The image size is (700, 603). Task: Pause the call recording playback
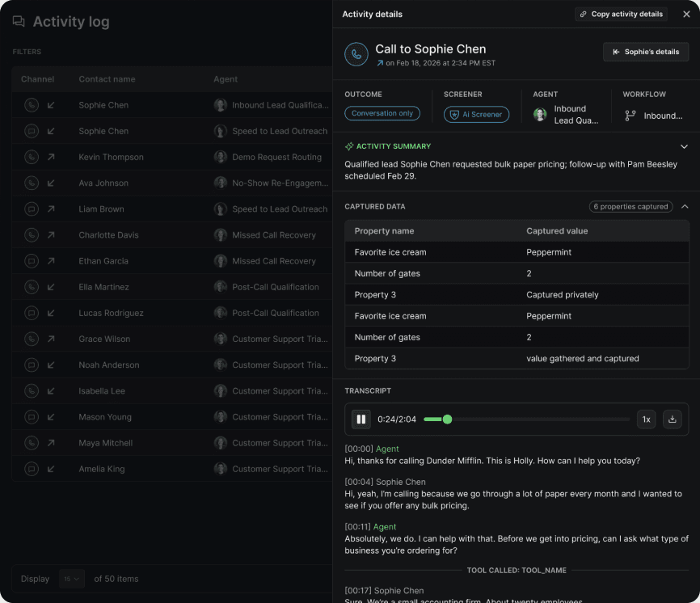pyautogui.click(x=361, y=420)
